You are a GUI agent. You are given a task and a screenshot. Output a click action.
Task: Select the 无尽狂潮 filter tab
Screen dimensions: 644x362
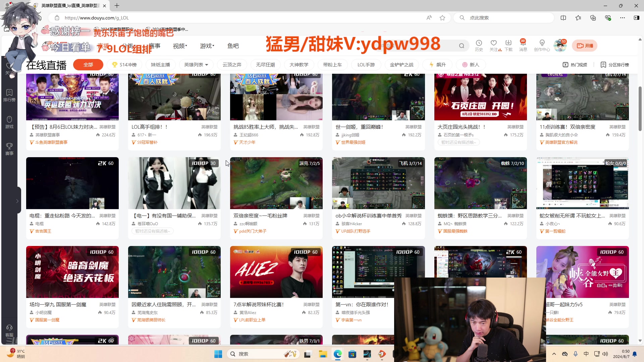(265, 65)
